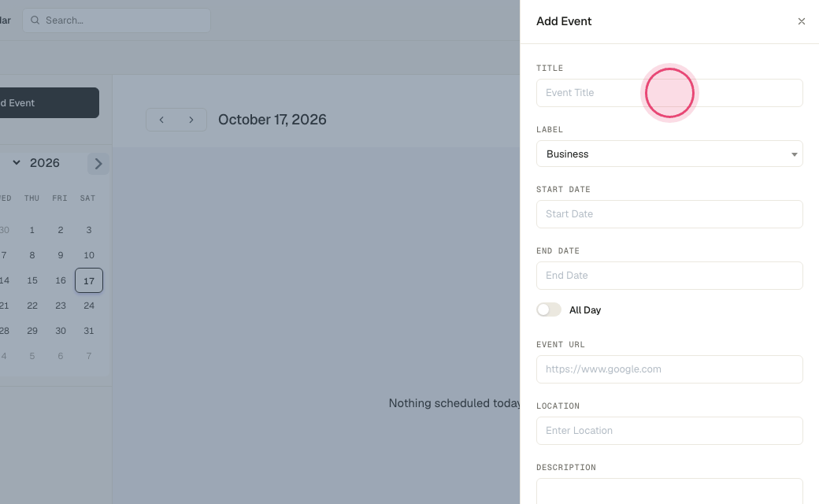The image size is (819, 504).
Task: Click the Event URL input field
Action: pos(669,369)
